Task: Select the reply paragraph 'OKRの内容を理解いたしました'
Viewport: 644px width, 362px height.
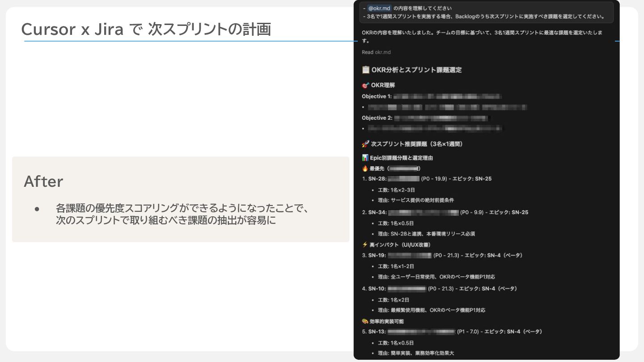Action: tap(482, 37)
